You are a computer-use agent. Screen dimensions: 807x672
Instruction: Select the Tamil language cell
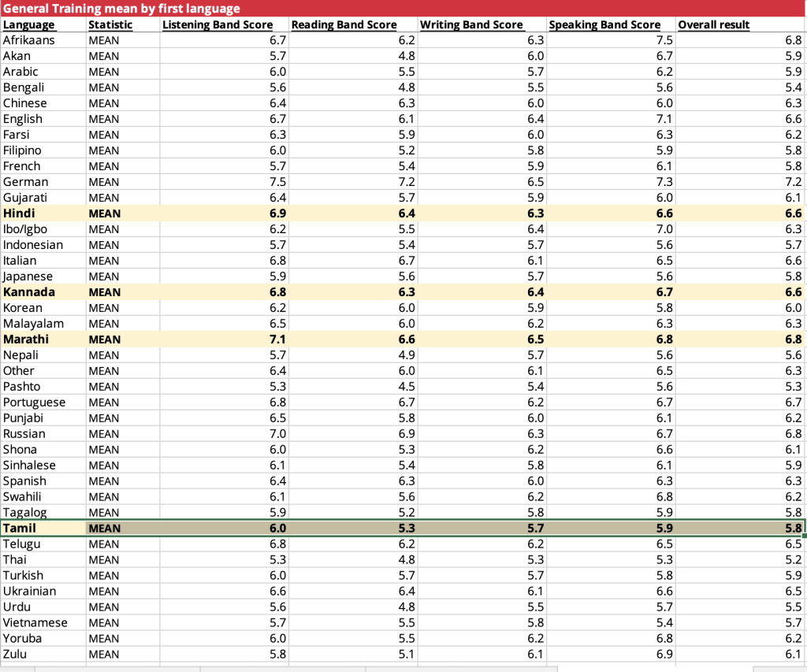pyautogui.click(x=20, y=529)
